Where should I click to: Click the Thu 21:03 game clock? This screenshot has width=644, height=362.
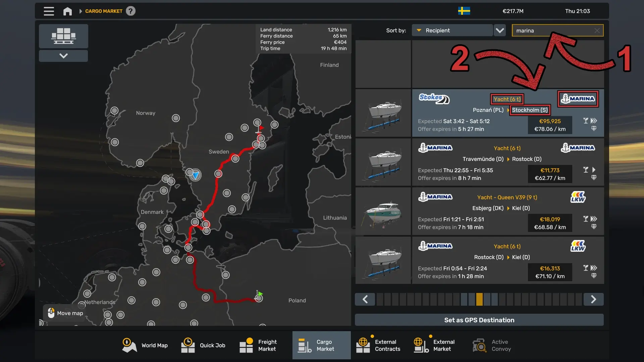coord(577,11)
